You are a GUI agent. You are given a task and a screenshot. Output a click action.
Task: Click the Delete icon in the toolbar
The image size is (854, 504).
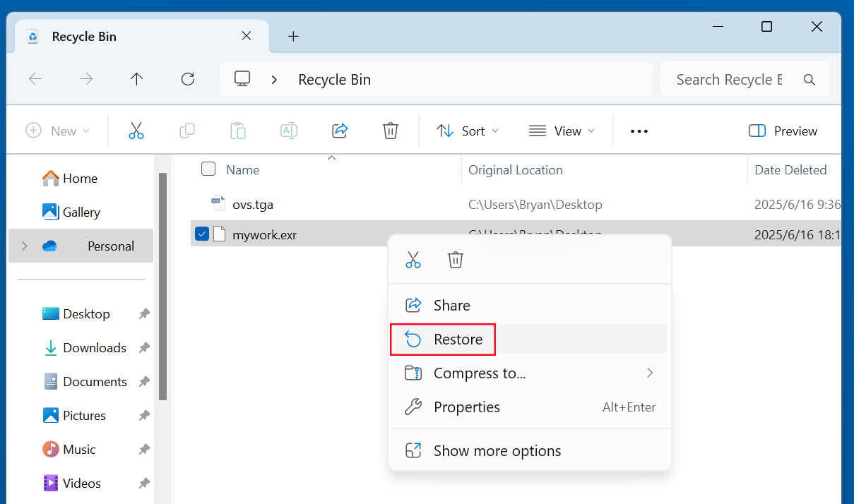(x=390, y=131)
